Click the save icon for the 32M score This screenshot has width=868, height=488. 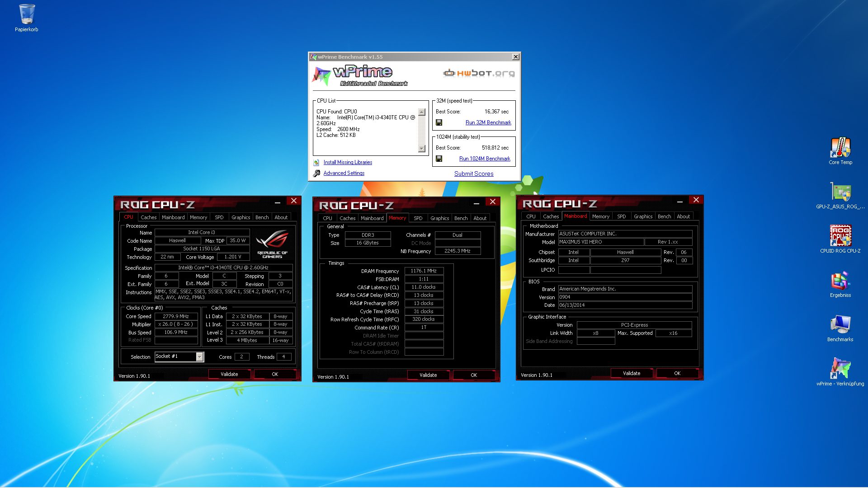point(439,122)
